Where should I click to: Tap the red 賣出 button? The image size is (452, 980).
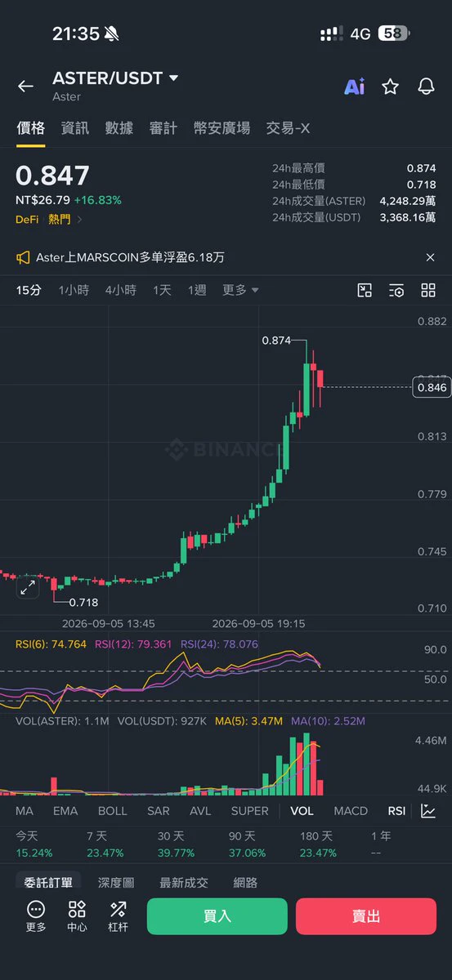coord(366,916)
